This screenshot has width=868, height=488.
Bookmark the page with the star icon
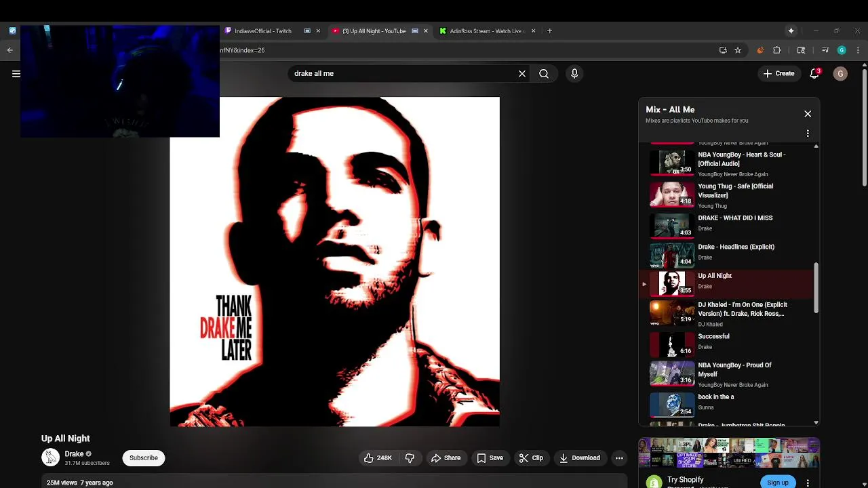738,50
